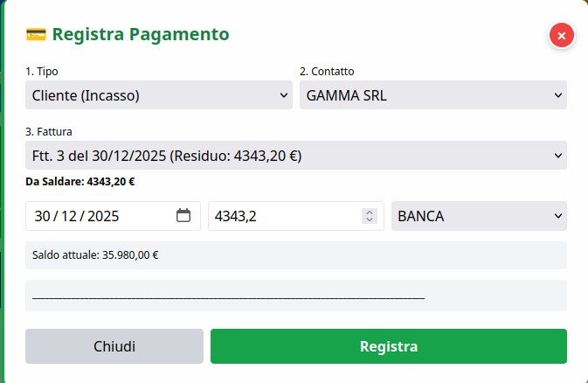Select the year 2025 in the date field
Viewport: 588px width, 383px height.
click(102, 216)
